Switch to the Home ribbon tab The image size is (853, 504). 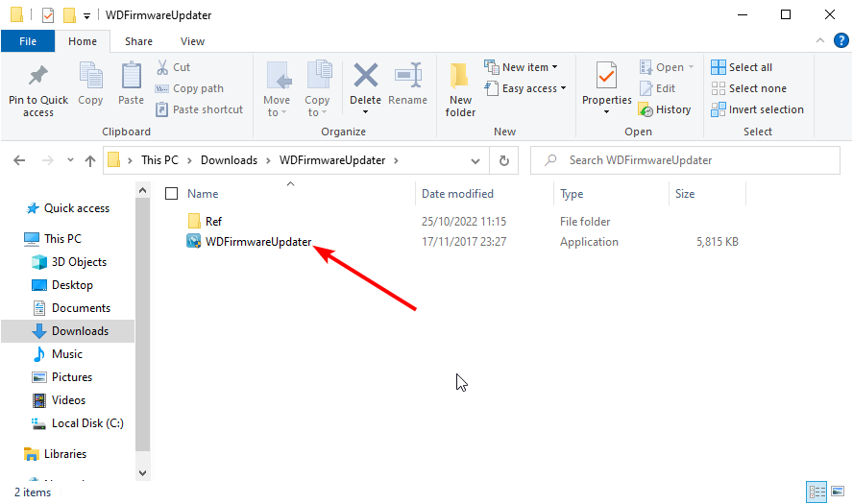83,41
